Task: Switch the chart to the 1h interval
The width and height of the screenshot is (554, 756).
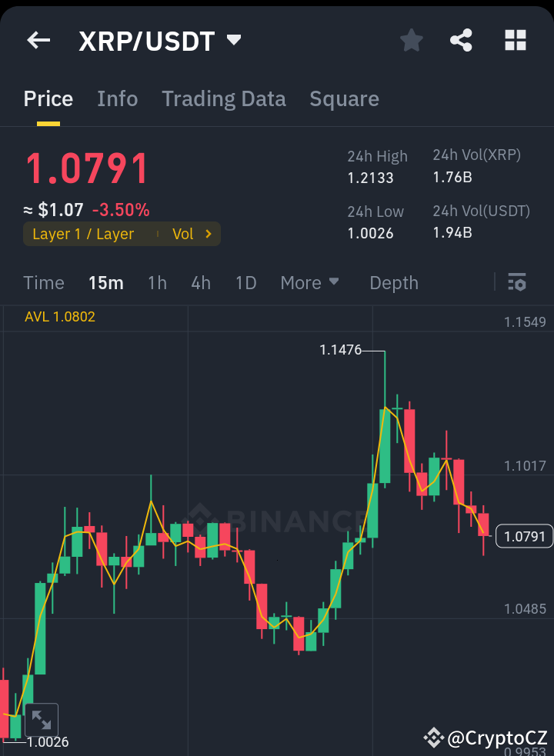Action: (157, 282)
